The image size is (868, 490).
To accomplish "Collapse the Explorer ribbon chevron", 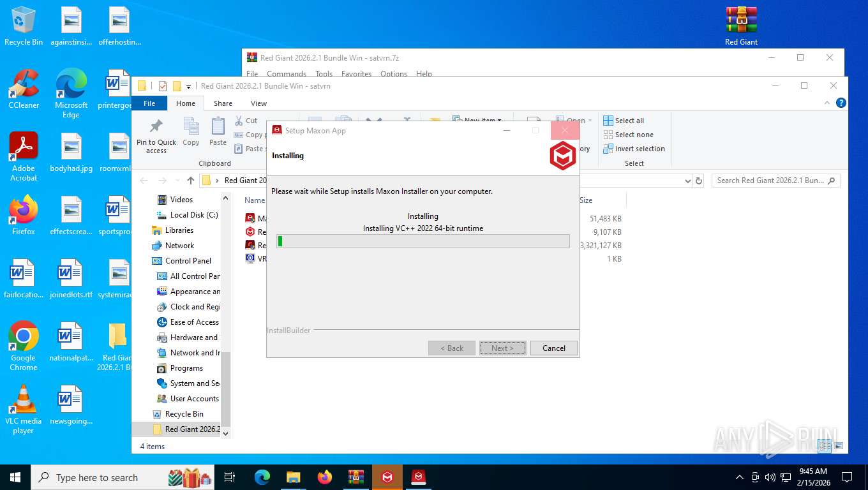I will click(x=828, y=103).
